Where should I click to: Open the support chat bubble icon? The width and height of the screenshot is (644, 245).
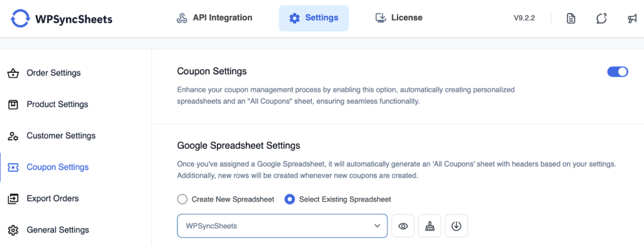[601, 18]
